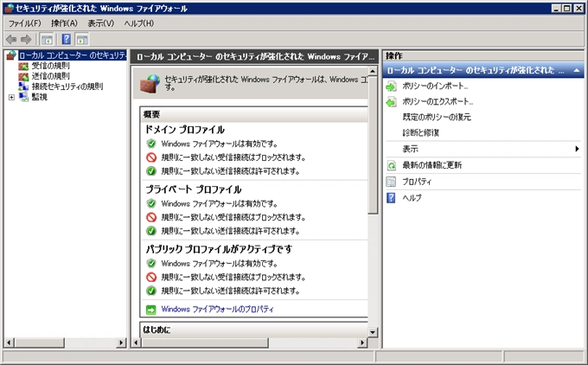
Task: Toggle the console tree show/hide toolbar icon
Action: pyautogui.click(x=47, y=39)
